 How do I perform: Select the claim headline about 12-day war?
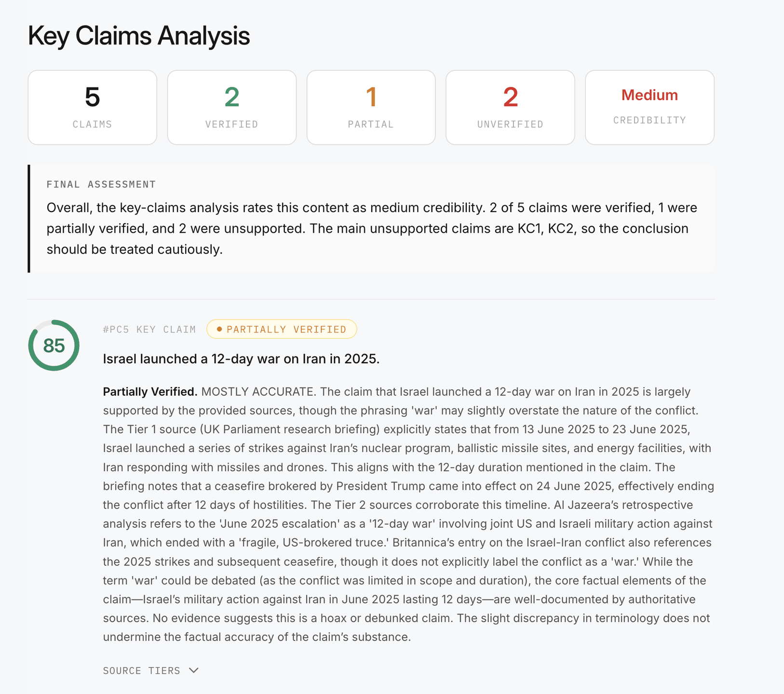click(241, 359)
